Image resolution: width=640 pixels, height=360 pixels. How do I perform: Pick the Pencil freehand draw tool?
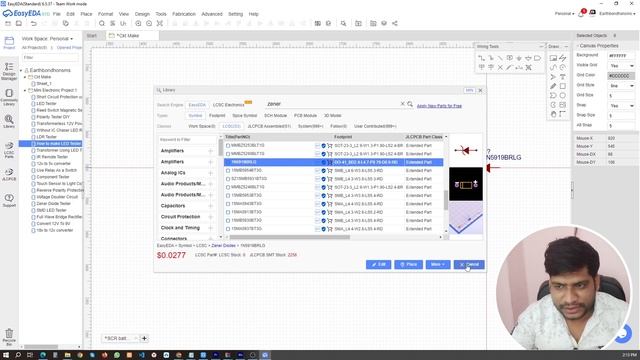[x=553, y=86]
